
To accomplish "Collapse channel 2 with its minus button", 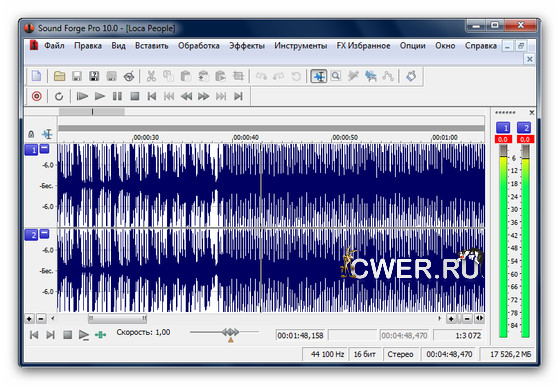I will [x=44, y=234].
